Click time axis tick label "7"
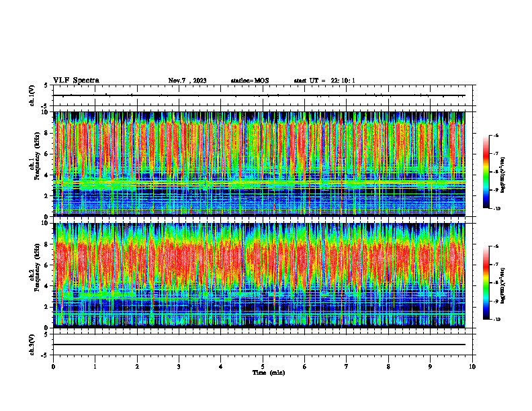The height and width of the screenshot is (411, 532). coord(347,367)
